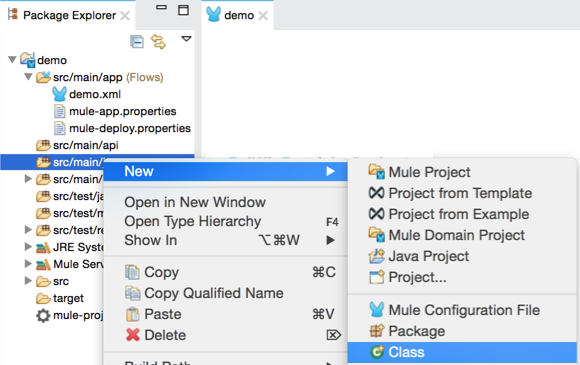Select the src/test/ja folder
The height and width of the screenshot is (365, 580).
tap(78, 196)
